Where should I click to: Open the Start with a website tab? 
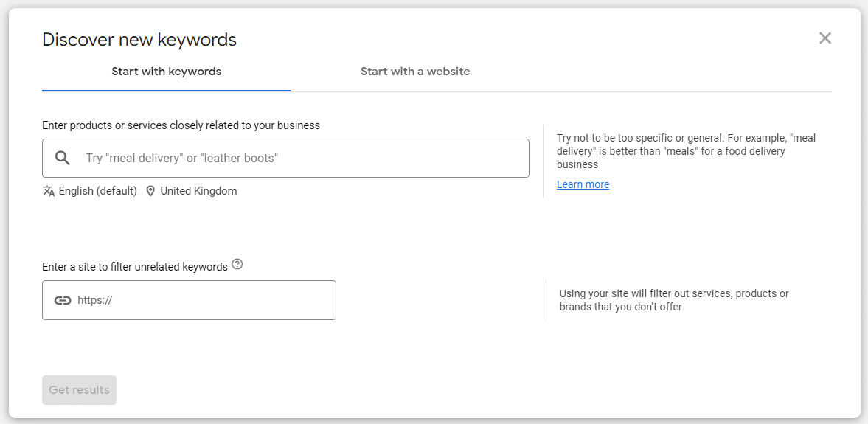point(414,72)
